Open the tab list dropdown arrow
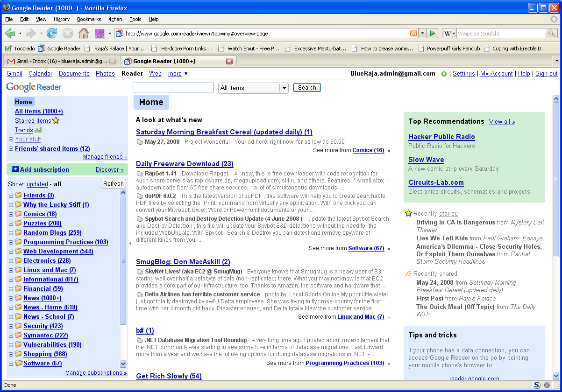Viewport: 562px width, 392px height. click(556, 61)
